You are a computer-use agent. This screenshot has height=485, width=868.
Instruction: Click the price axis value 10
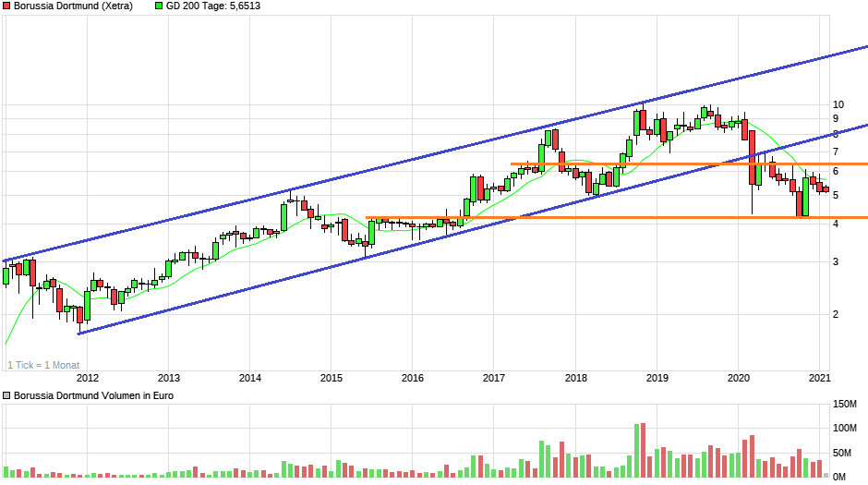click(x=838, y=104)
